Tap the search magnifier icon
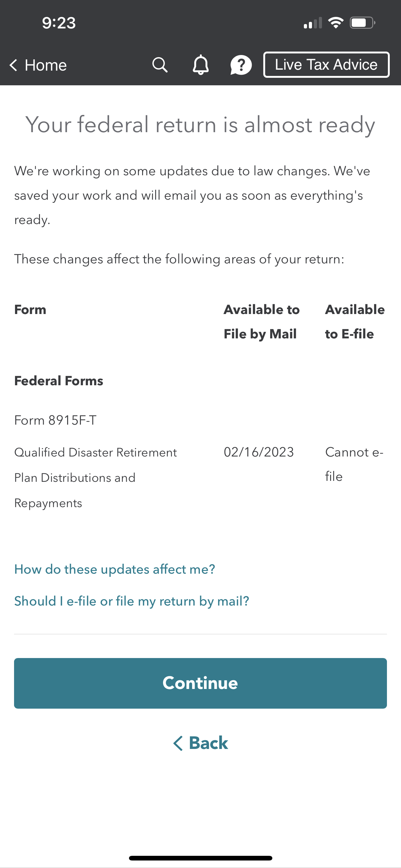The height and width of the screenshot is (868, 401). (x=160, y=65)
